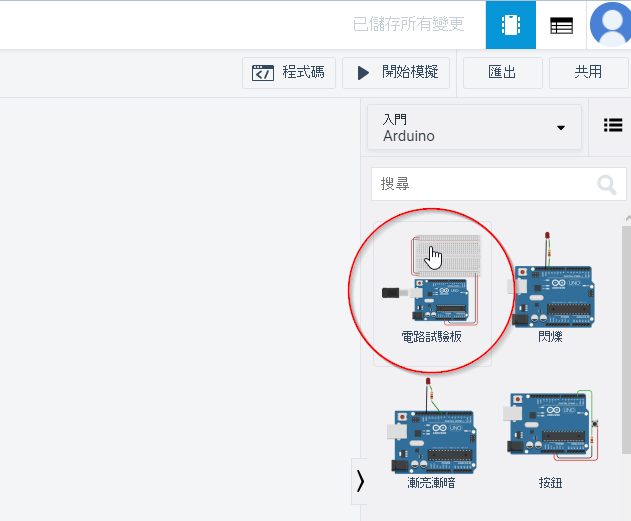Open the user profile avatar
631x521 pixels.
coord(609,25)
